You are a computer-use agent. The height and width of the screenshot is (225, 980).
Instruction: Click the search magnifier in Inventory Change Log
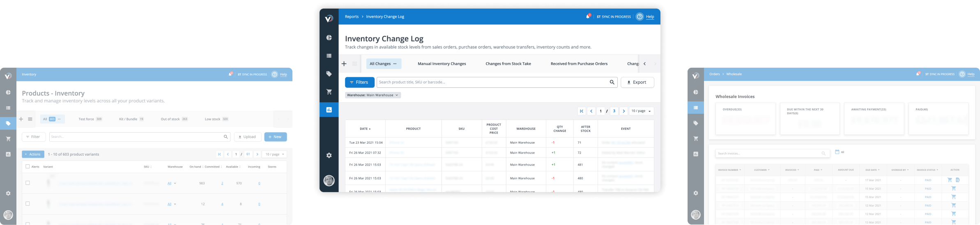tap(612, 82)
